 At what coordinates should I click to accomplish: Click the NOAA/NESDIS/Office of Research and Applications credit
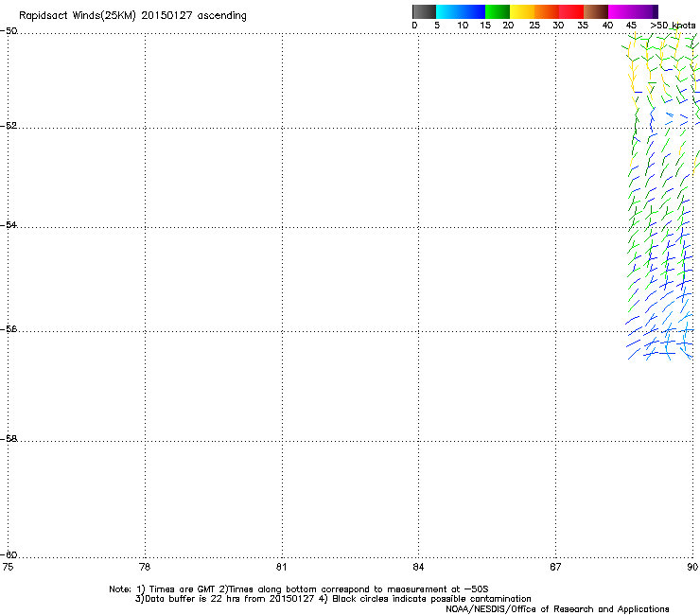tap(557, 609)
